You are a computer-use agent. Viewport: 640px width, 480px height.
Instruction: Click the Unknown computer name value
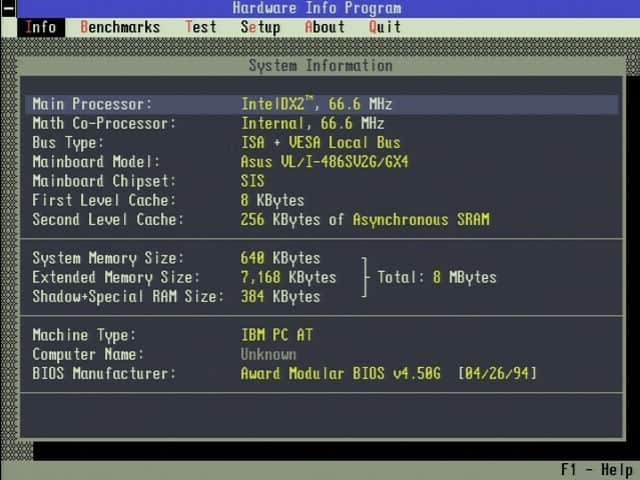268,354
